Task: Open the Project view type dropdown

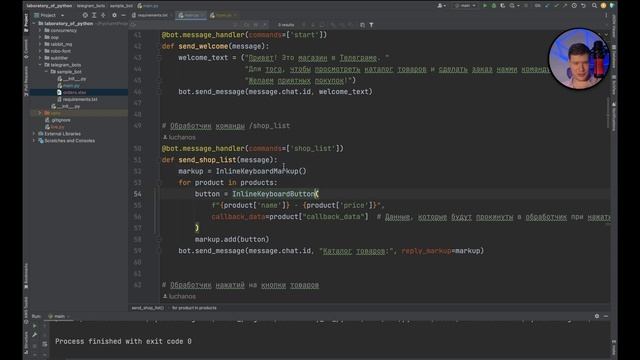Action: (x=49, y=15)
